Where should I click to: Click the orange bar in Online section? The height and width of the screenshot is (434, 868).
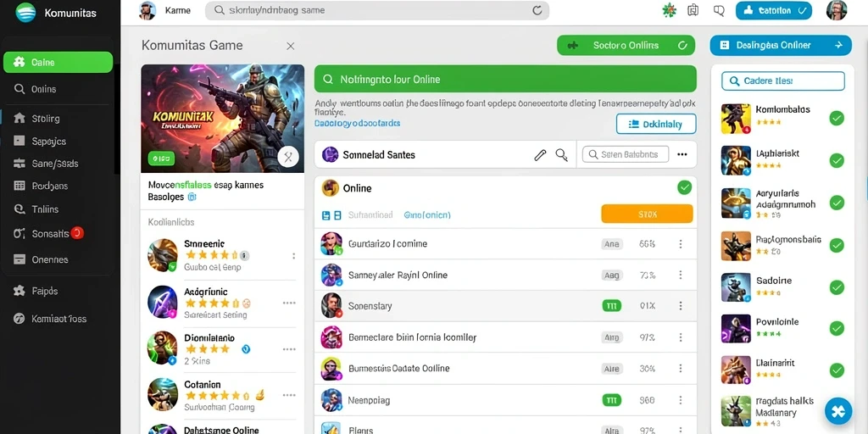647,214
